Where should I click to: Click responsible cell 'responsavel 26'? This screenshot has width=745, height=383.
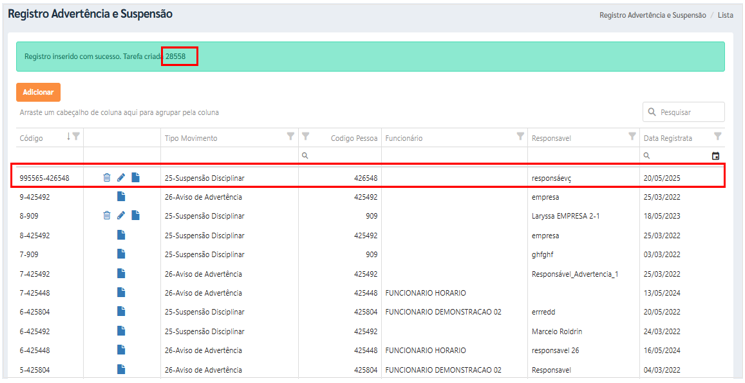point(555,351)
